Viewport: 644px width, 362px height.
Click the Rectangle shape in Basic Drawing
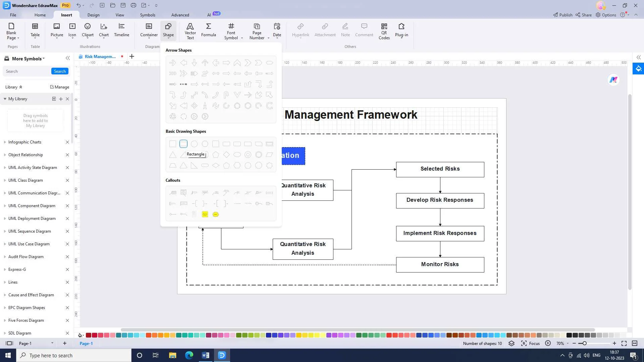(183, 144)
